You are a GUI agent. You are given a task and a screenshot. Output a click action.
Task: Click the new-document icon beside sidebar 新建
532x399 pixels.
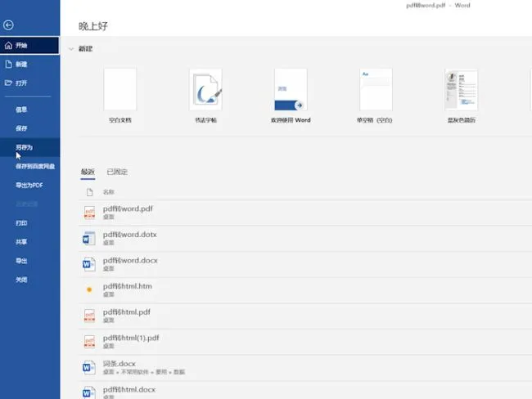[8, 64]
